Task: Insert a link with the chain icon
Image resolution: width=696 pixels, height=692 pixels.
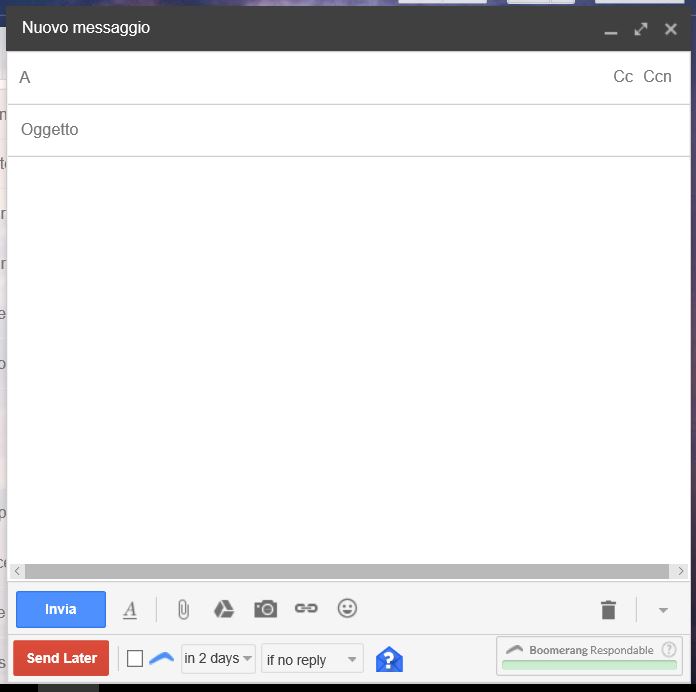Action: 306,608
